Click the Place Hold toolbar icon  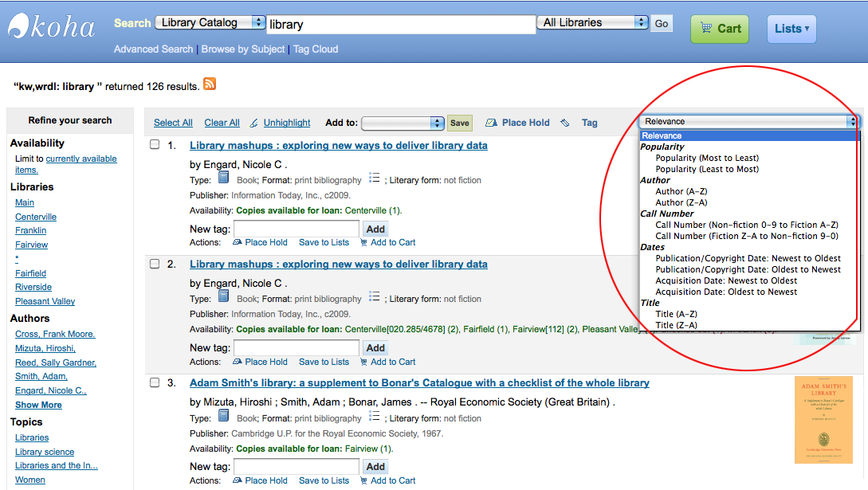pos(491,123)
